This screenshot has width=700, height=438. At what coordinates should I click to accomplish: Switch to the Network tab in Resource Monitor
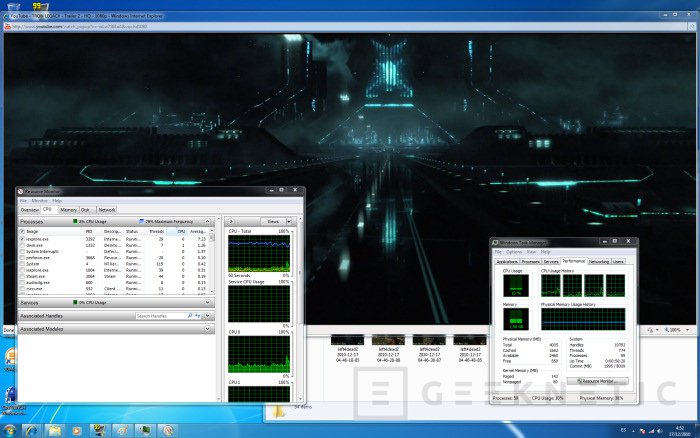coord(107,210)
